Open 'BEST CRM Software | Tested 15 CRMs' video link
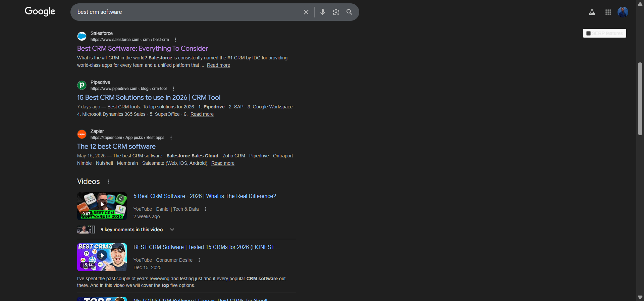This screenshot has width=644, height=301. pos(207,247)
